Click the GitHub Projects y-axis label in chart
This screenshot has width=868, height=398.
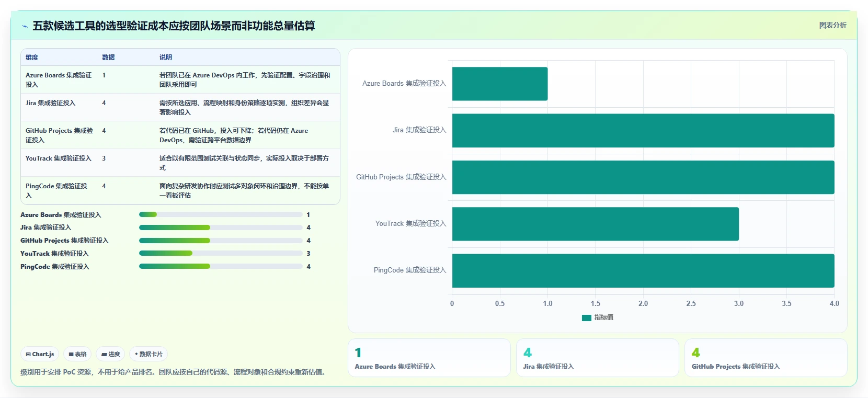click(401, 177)
